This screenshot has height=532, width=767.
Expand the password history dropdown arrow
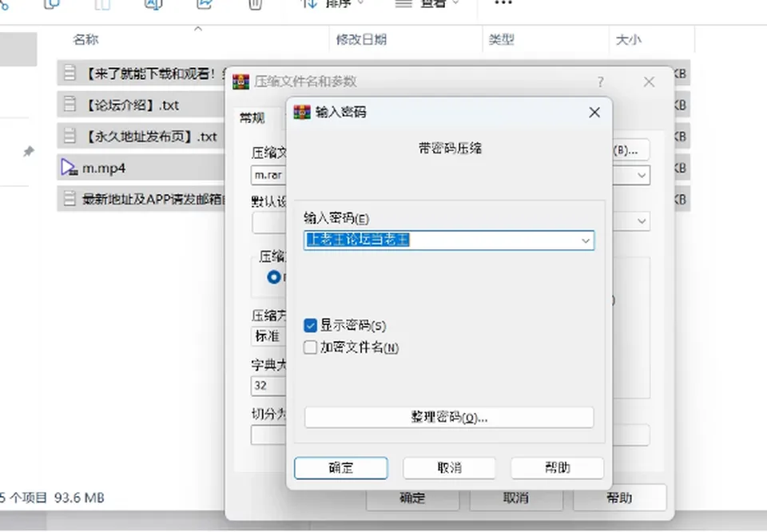point(586,240)
